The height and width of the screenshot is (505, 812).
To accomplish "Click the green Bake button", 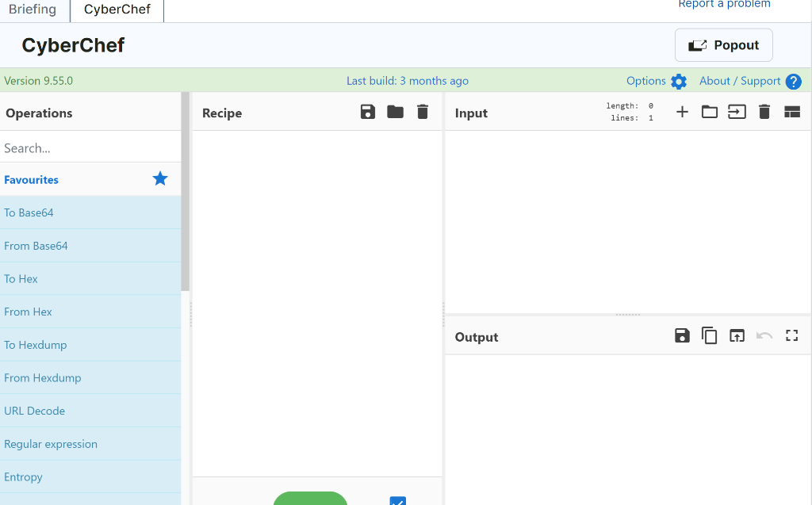I will coord(310,499).
